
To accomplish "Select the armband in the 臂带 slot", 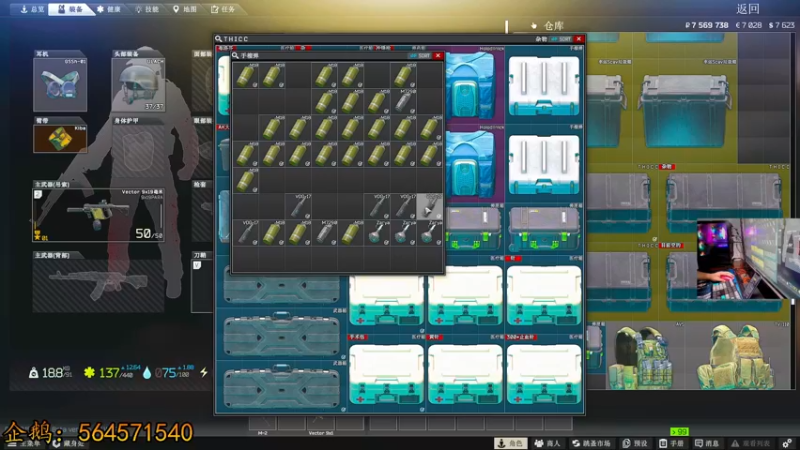I will pyautogui.click(x=60, y=138).
